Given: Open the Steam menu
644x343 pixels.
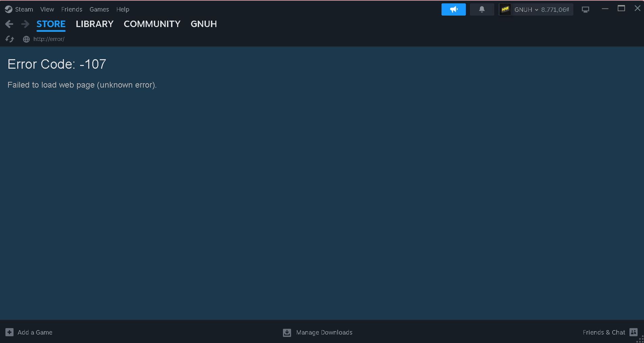Looking at the screenshot, I should [x=24, y=9].
